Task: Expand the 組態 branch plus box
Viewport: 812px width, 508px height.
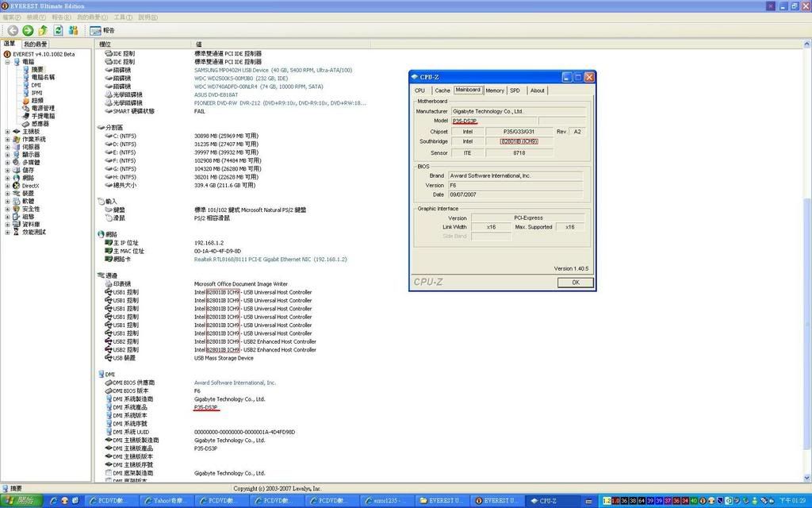Action: click(x=7, y=217)
